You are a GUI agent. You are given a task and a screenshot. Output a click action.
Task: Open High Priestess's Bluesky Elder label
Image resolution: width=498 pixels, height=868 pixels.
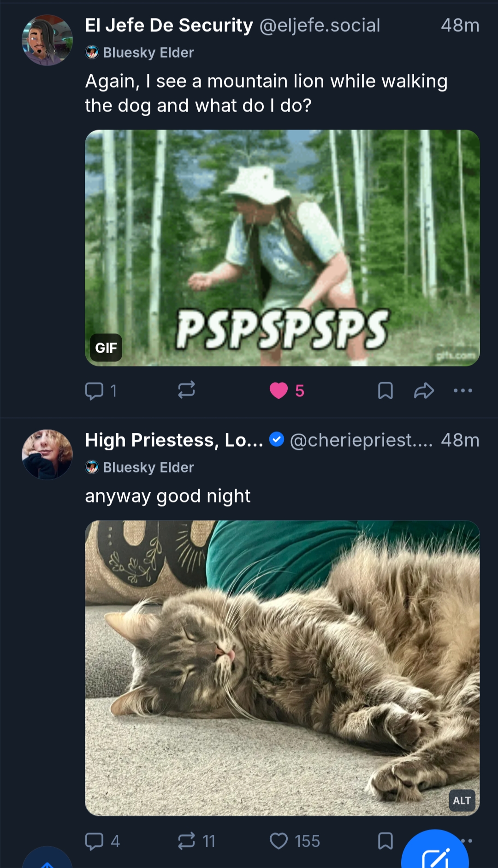[140, 467]
